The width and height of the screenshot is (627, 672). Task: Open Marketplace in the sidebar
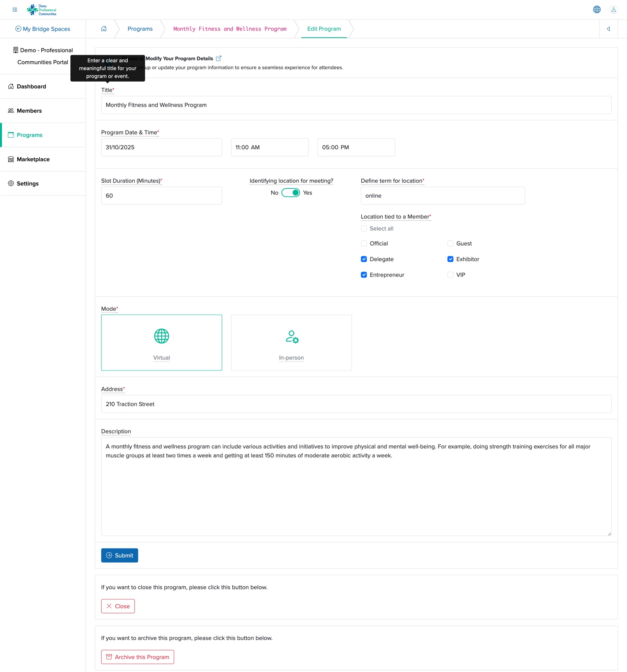43,159
